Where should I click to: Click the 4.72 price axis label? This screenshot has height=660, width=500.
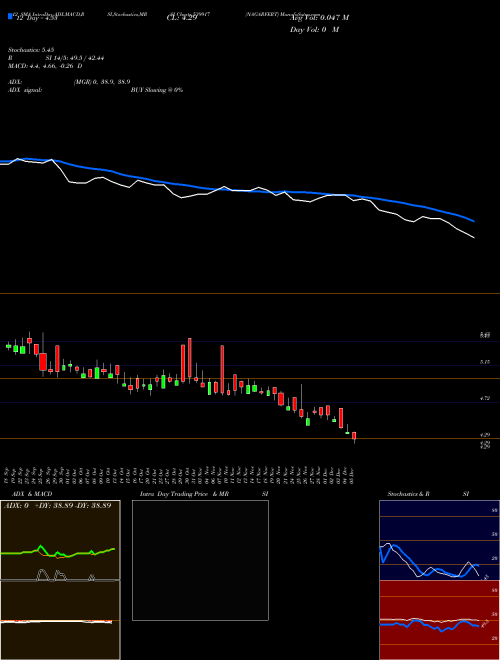484,398
